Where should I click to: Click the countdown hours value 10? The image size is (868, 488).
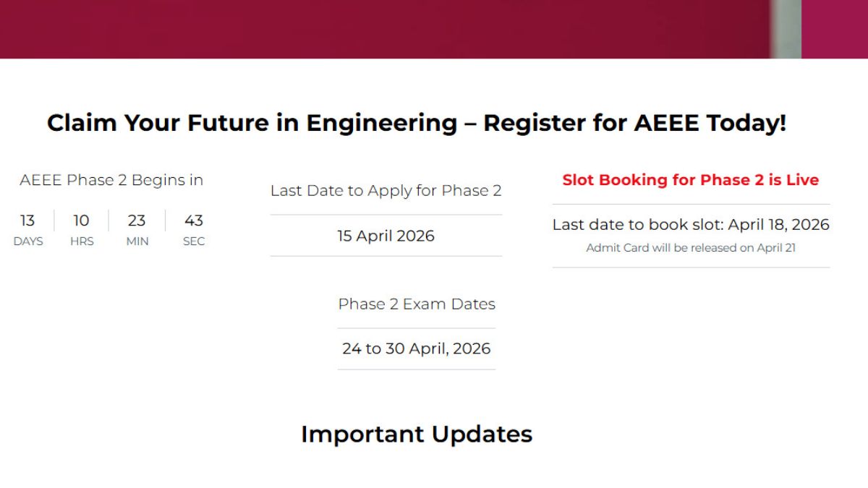81,221
